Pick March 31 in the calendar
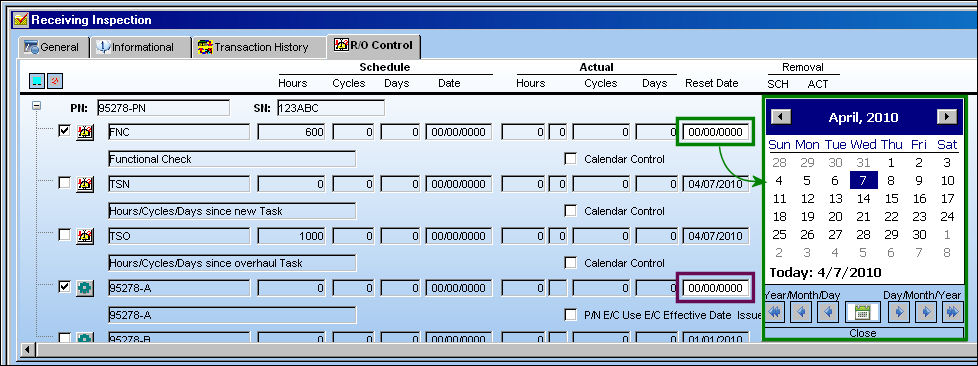 point(863,163)
